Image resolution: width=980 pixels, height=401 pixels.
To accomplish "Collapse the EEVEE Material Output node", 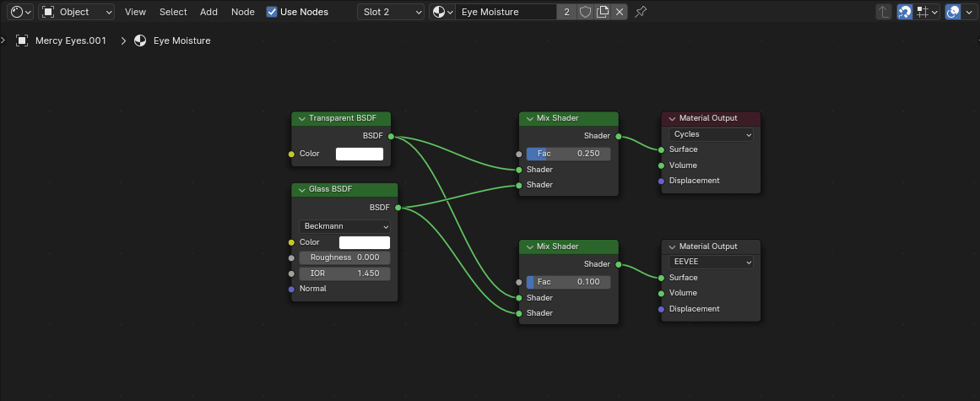I will point(673,247).
